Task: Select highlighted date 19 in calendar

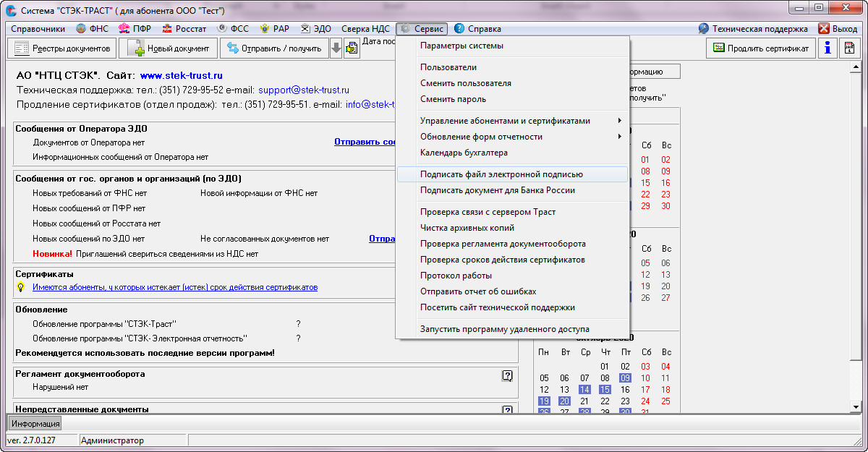Action: pos(544,401)
